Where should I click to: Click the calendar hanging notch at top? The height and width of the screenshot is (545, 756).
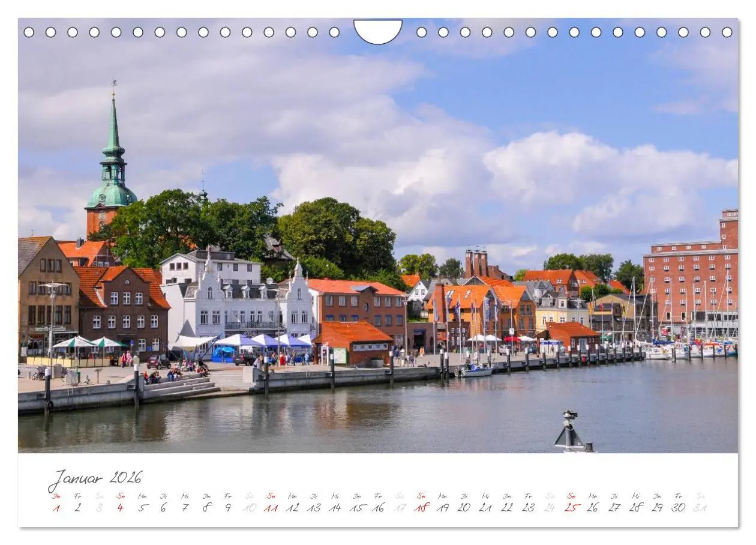(378, 31)
